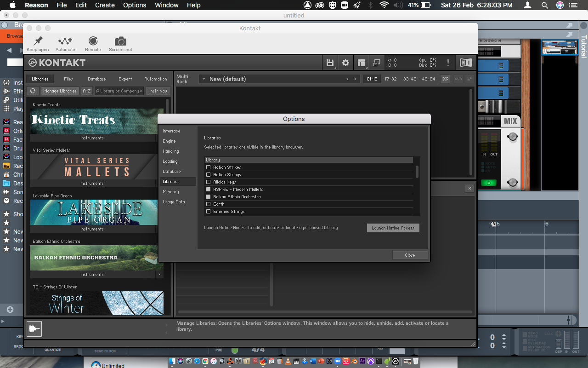Uncheck the Balkan Ethnic Orchestra checkbox
Viewport: 588px width, 368px height.
click(209, 197)
